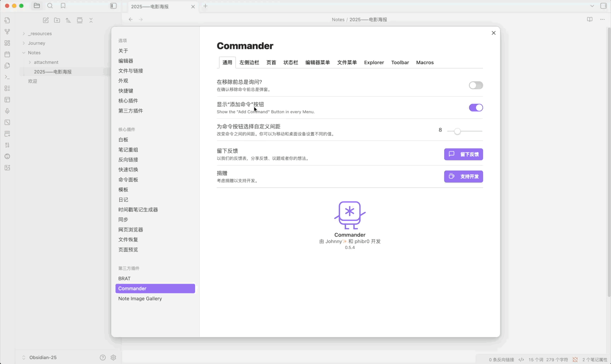Create a new note with pencil icon
Image resolution: width=611 pixels, height=364 pixels.
pos(46,20)
